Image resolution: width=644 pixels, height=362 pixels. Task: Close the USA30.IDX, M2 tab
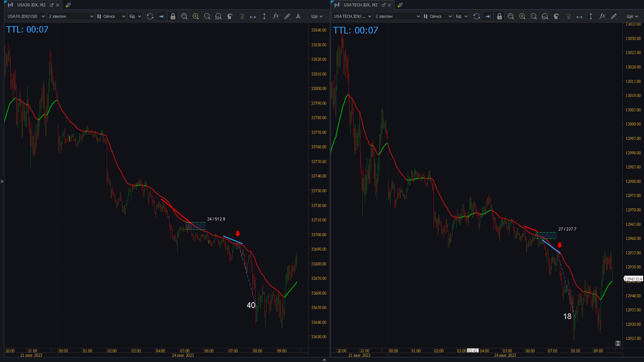pos(57,5)
